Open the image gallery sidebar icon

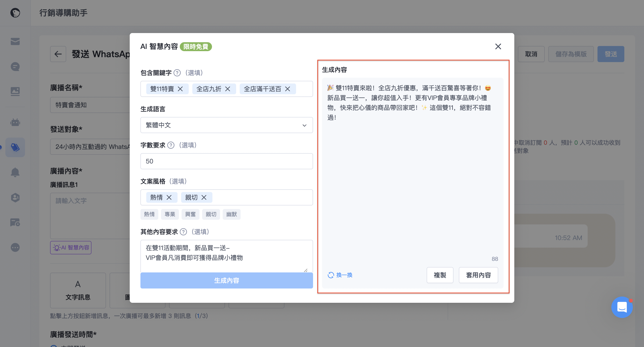point(15,91)
